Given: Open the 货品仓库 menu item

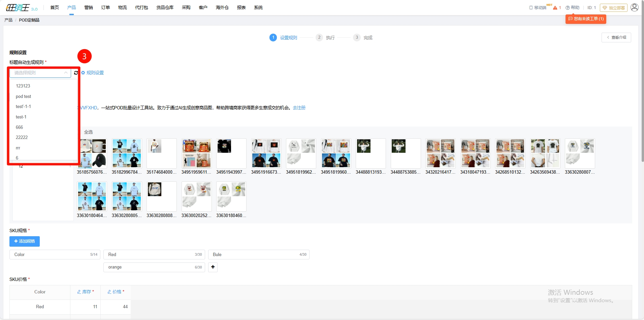Looking at the screenshot, I should (x=165, y=7).
